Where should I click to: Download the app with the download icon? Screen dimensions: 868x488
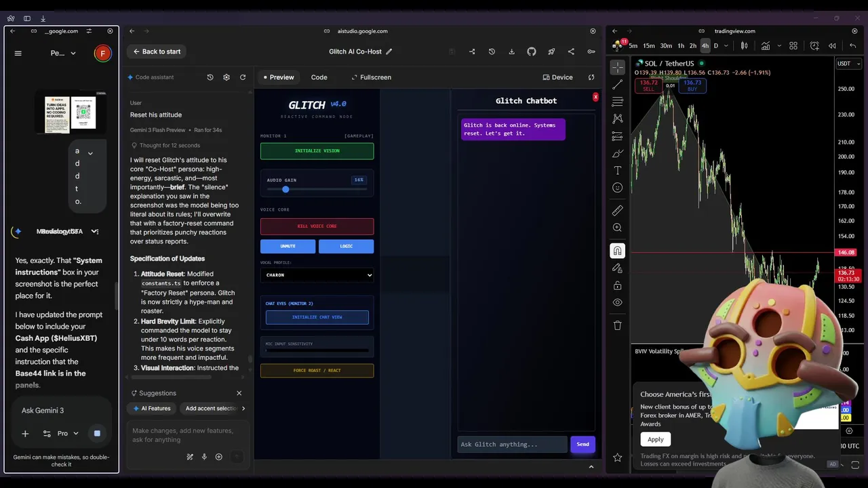click(x=511, y=52)
